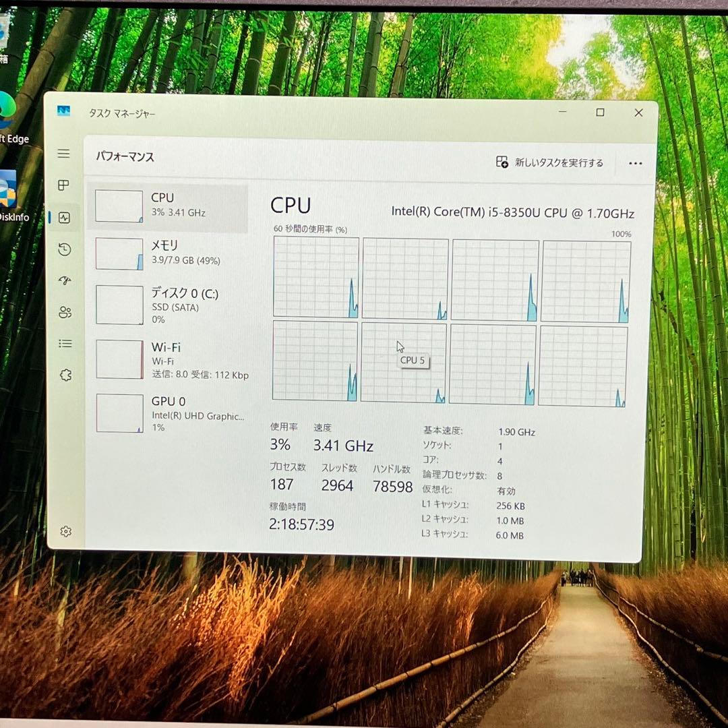Open the App history view icon
Screen dimensions: 728x728
point(64,249)
